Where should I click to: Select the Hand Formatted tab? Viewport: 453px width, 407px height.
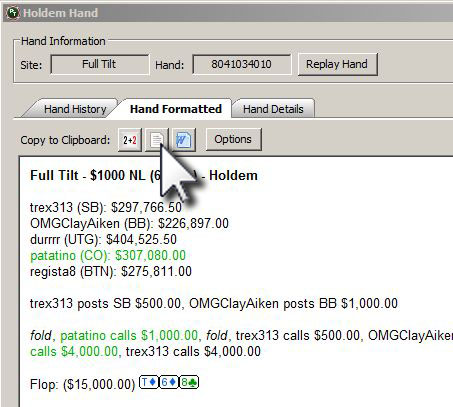click(176, 109)
